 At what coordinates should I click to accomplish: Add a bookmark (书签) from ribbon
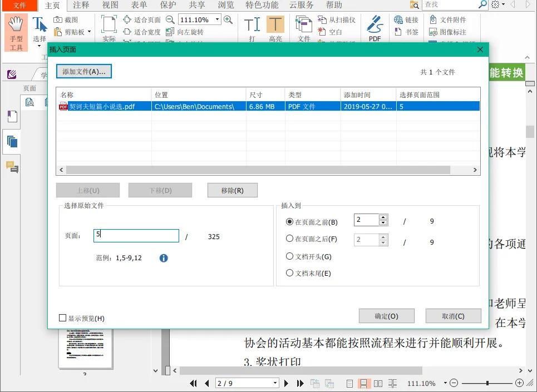pyautogui.click(x=406, y=32)
